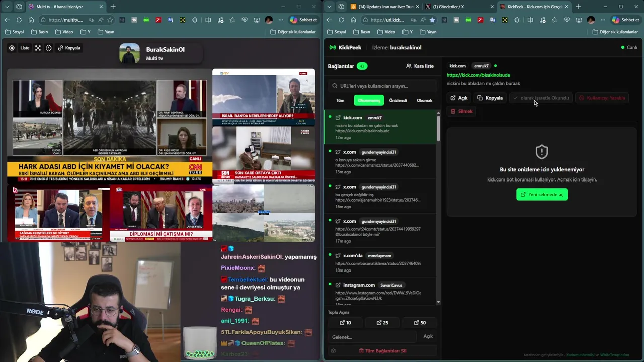Select the Tüm filter tab
This screenshot has height=362, width=644.
(x=340, y=100)
